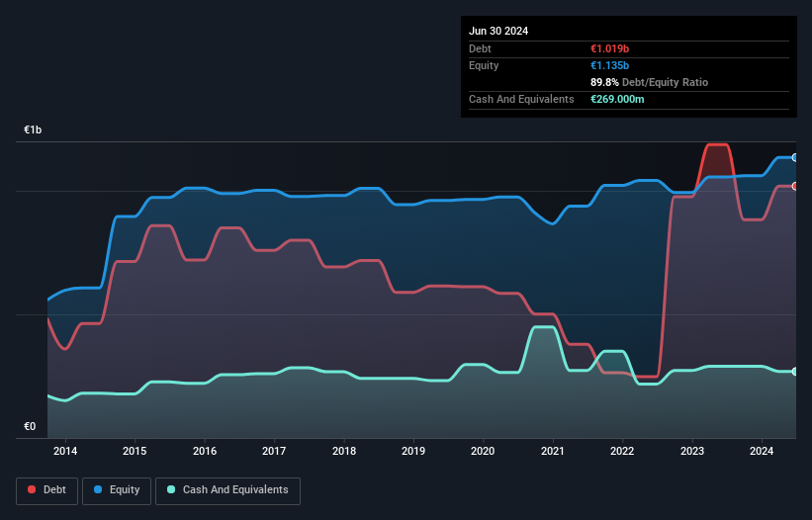
Task: Click the €269.000m cash value in tooltip
Action: coord(617,99)
